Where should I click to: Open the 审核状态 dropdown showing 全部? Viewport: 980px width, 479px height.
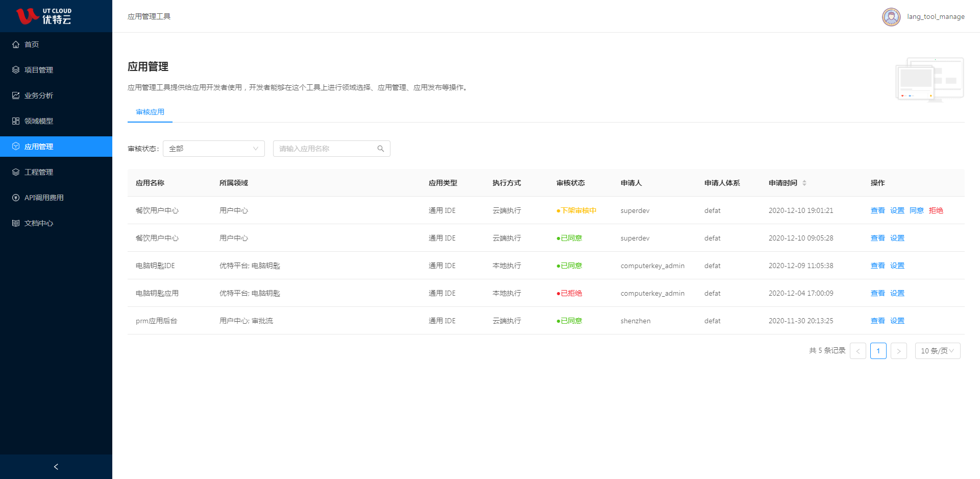pos(214,149)
